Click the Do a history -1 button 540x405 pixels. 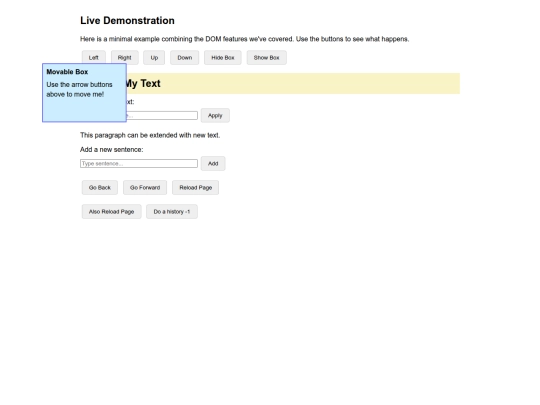(x=172, y=211)
